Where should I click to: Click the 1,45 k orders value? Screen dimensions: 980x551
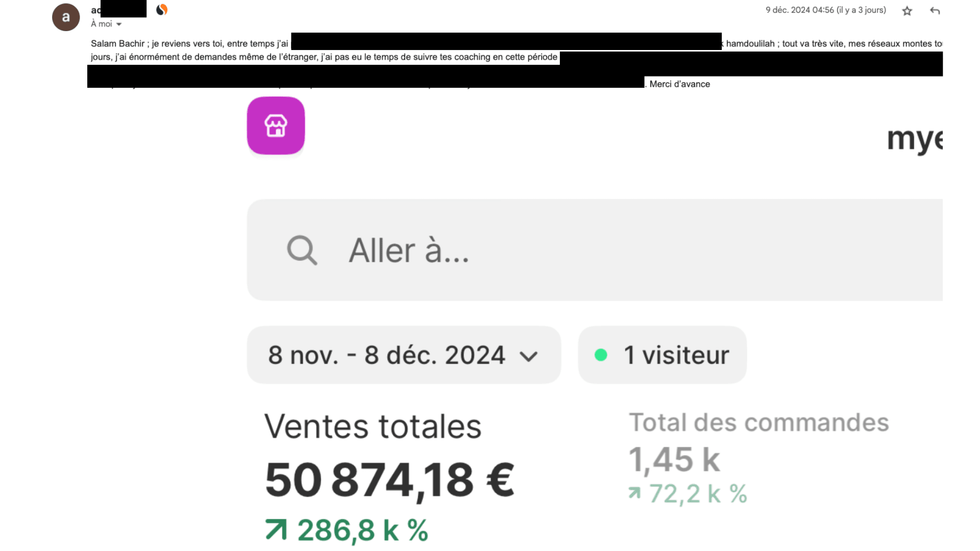coord(674,459)
